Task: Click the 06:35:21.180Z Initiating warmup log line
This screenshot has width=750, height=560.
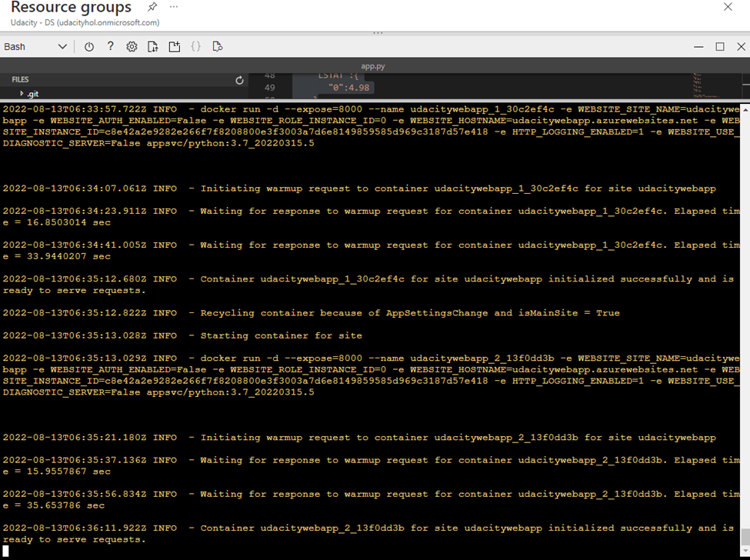Action: coord(359,438)
